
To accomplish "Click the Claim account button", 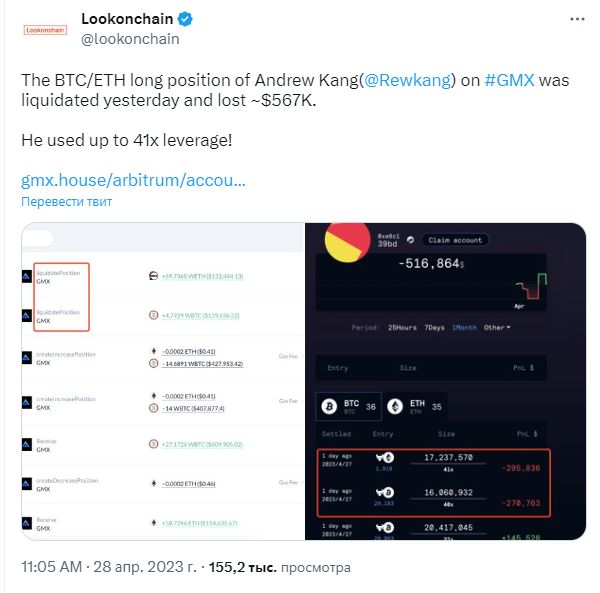I will pos(455,240).
